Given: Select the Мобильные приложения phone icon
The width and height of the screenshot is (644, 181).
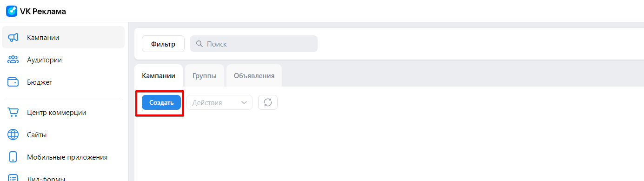Looking at the screenshot, I should tap(13, 157).
